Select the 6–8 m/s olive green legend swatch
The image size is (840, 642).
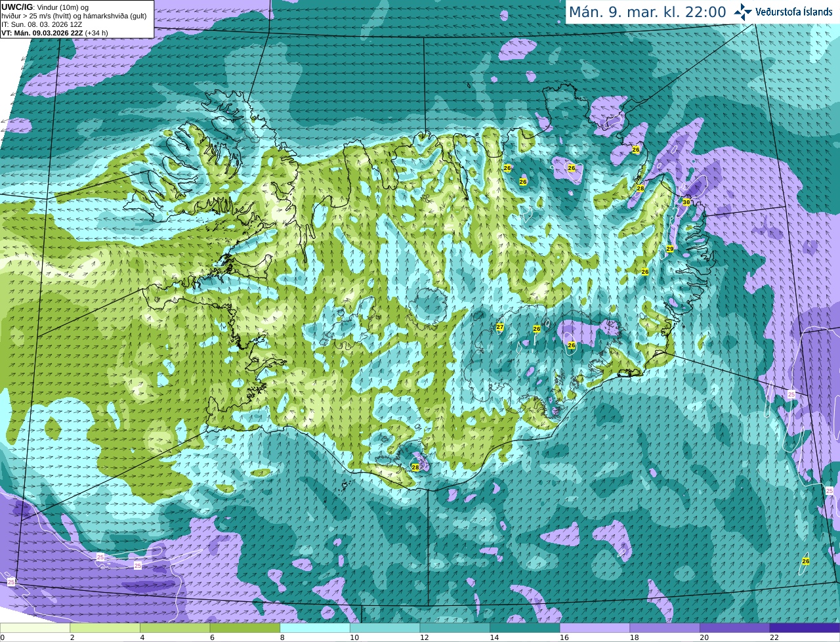[x=245, y=628]
